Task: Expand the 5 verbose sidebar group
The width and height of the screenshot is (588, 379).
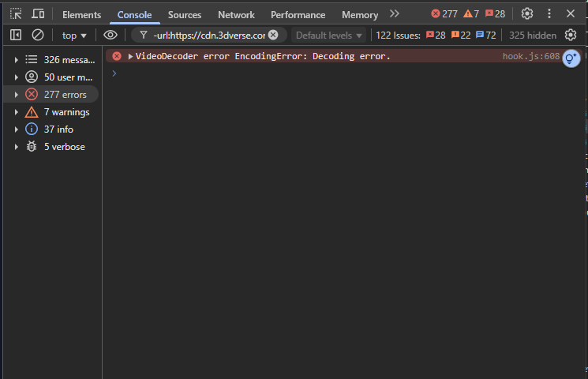Action: click(16, 147)
